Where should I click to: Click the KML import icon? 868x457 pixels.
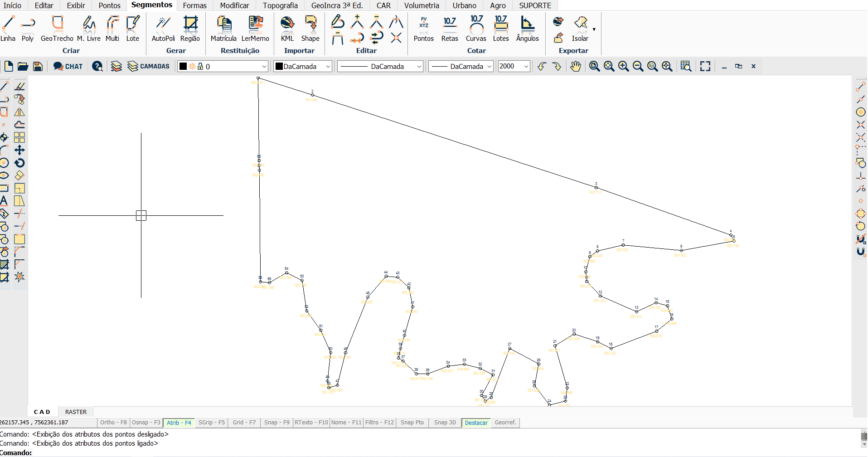287,29
